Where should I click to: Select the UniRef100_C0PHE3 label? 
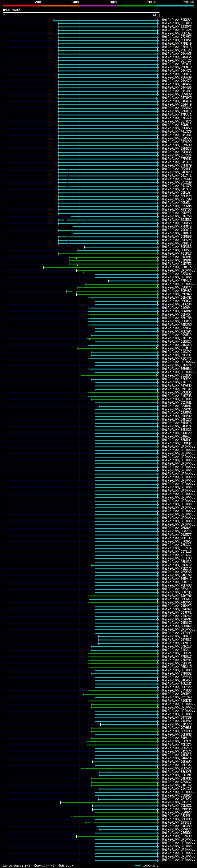177,111
